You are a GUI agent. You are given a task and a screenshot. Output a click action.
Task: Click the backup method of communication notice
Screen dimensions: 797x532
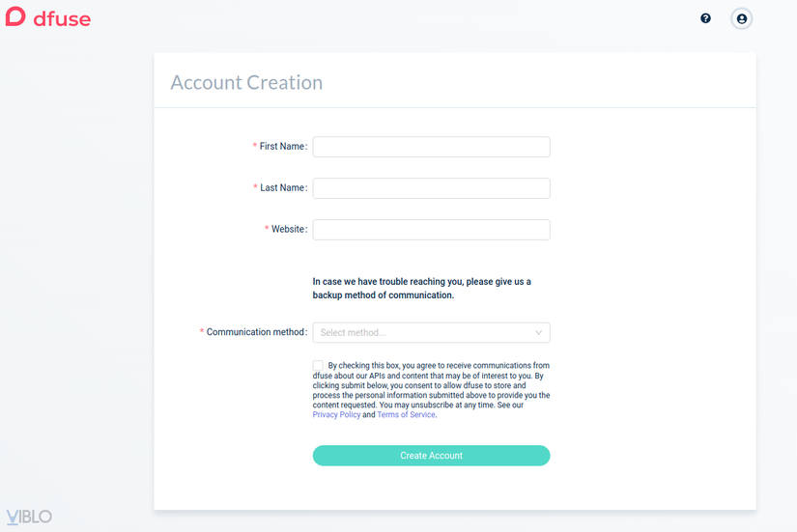click(x=421, y=289)
